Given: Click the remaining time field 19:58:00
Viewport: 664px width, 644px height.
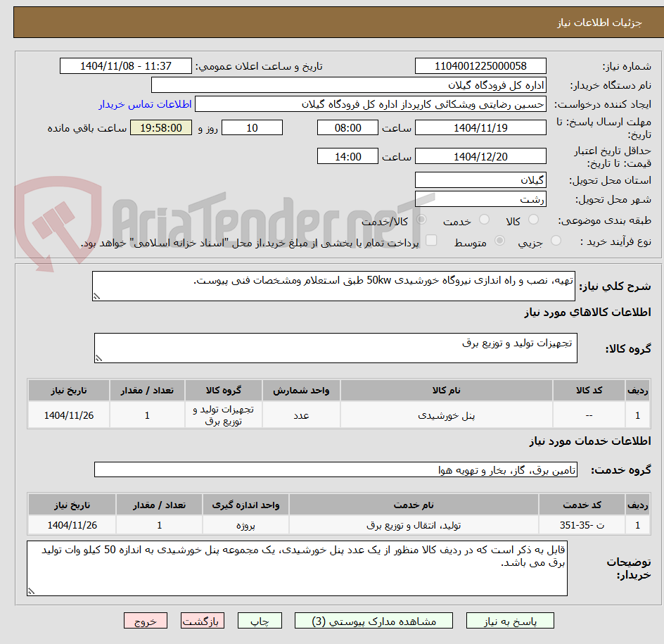Looking at the screenshot, I should click(x=161, y=127).
